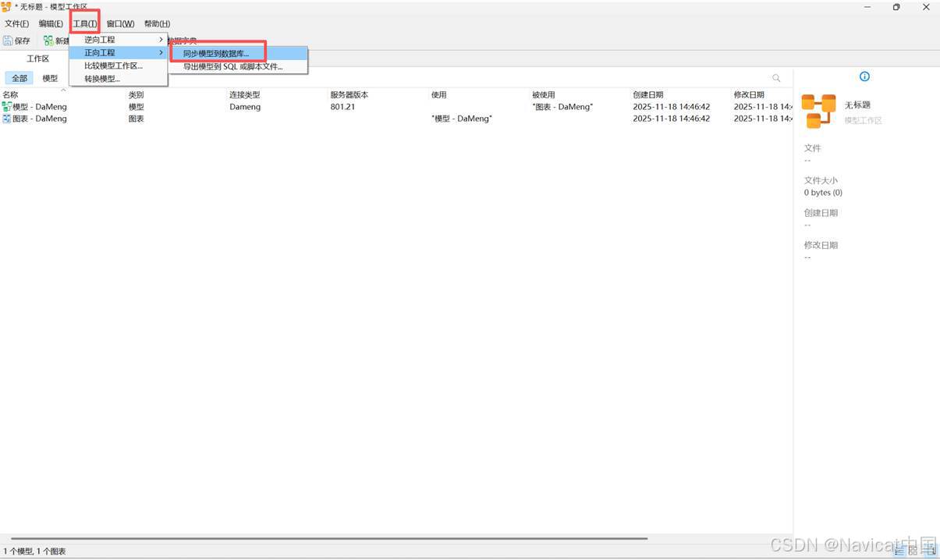Click the 图表 category cell

[136, 119]
